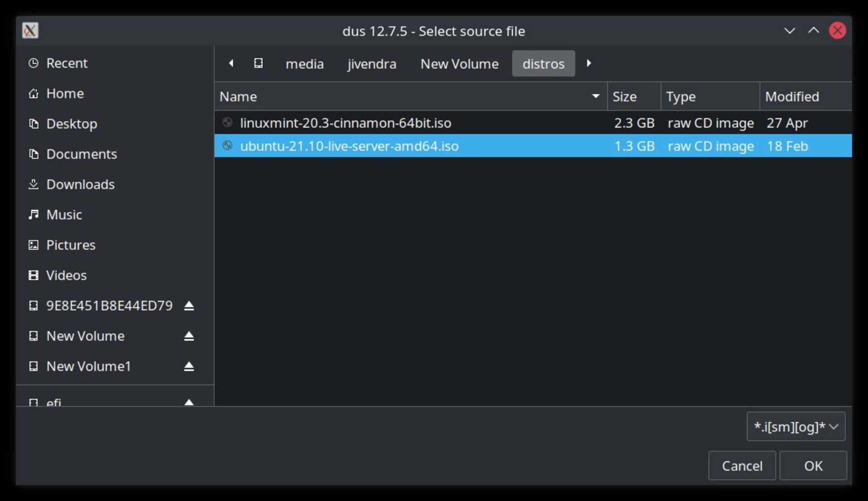
Task: Open New Volume in the sidebar list
Action: [x=85, y=336]
